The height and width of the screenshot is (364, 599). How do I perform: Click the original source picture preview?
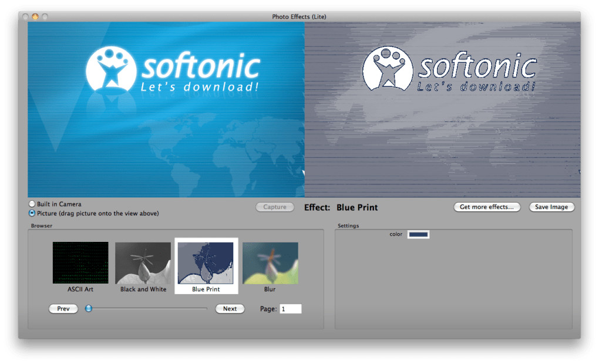[x=166, y=109]
